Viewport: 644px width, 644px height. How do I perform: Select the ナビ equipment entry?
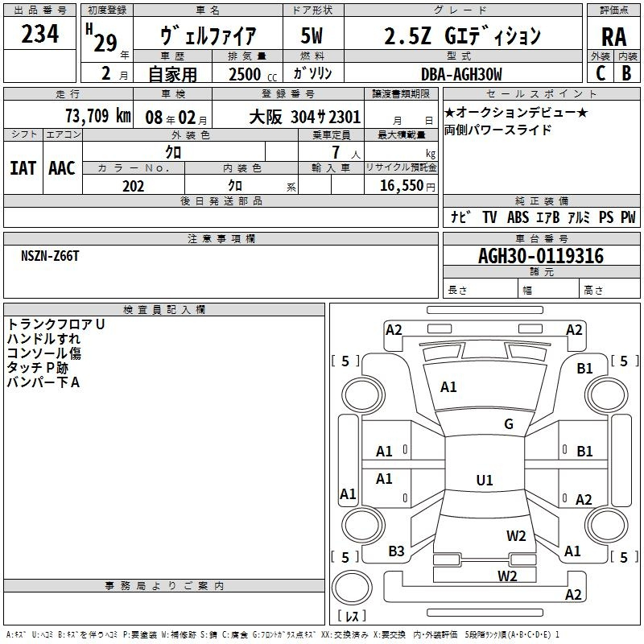point(460,217)
